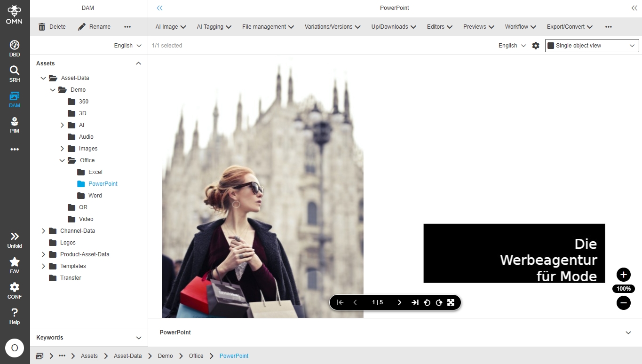Open Single object view dropdown
The image size is (642, 364).
[x=592, y=46]
